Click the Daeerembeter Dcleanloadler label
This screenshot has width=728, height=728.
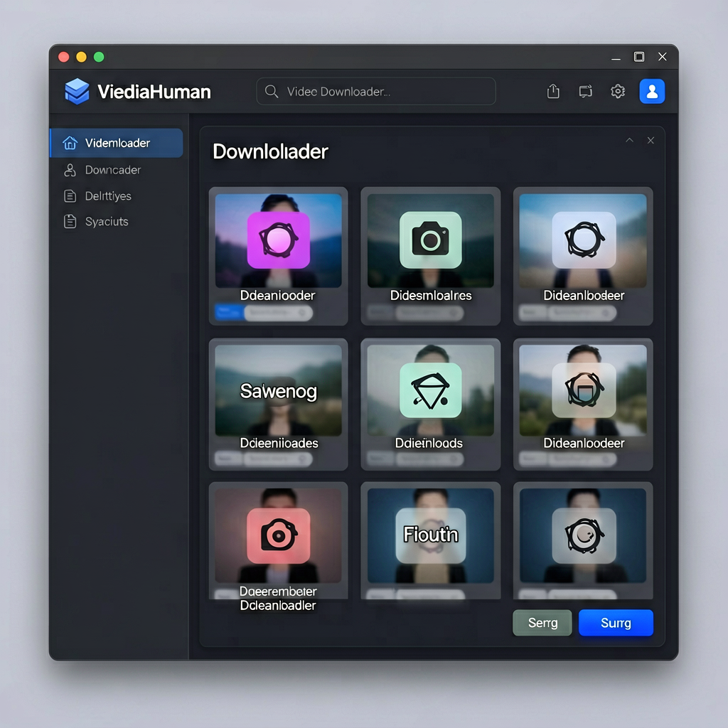[278, 598]
